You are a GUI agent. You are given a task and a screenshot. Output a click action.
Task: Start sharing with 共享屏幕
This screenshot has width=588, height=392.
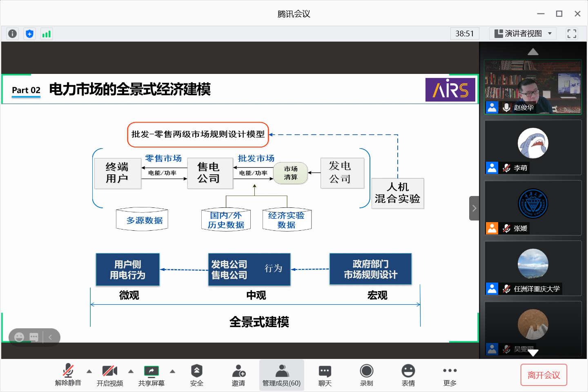pos(151,375)
